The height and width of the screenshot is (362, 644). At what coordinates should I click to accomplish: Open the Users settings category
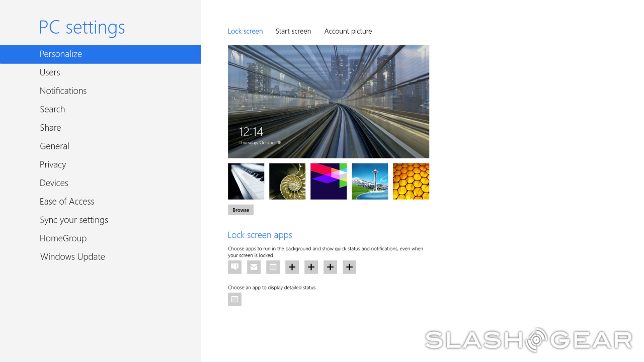click(50, 72)
